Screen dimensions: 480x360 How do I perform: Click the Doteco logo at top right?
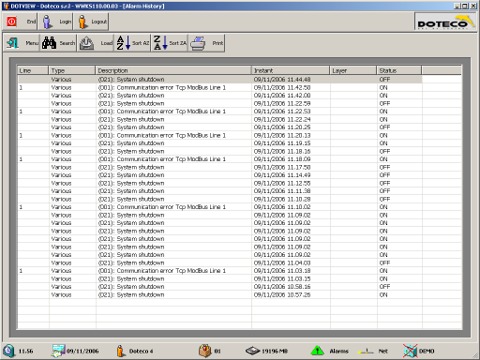[445, 22]
